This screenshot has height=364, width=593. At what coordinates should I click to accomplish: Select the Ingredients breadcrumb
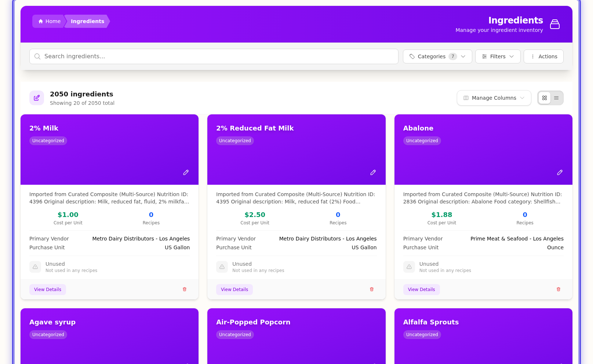click(x=87, y=21)
